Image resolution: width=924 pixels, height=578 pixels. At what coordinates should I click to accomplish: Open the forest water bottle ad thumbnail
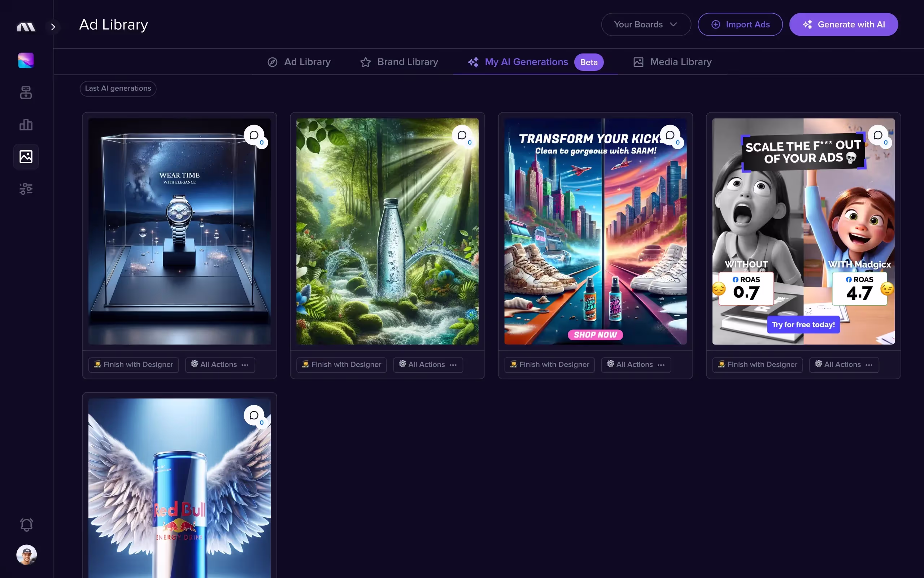point(388,231)
